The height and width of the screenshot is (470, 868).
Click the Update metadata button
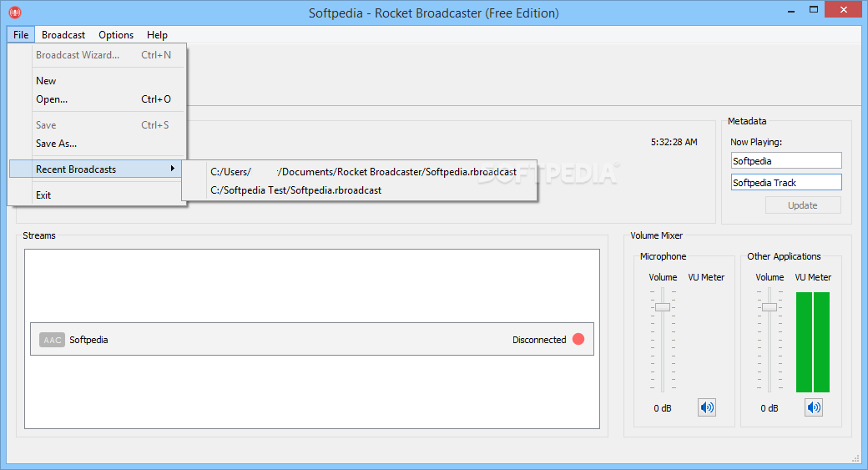803,205
